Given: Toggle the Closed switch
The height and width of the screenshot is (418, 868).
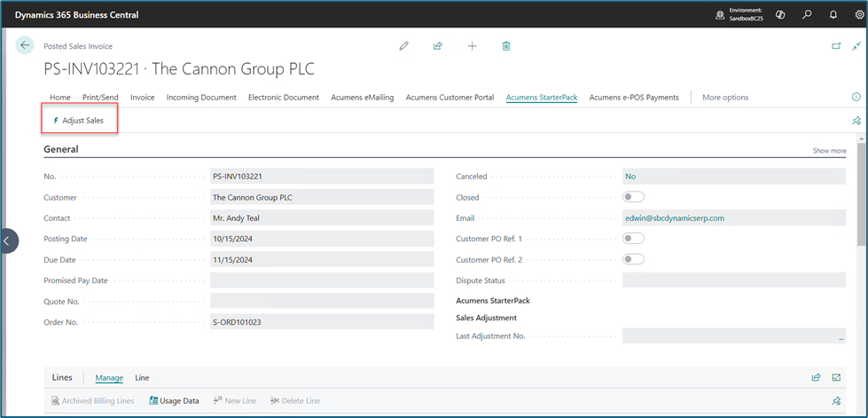Looking at the screenshot, I should coord(634,197).
